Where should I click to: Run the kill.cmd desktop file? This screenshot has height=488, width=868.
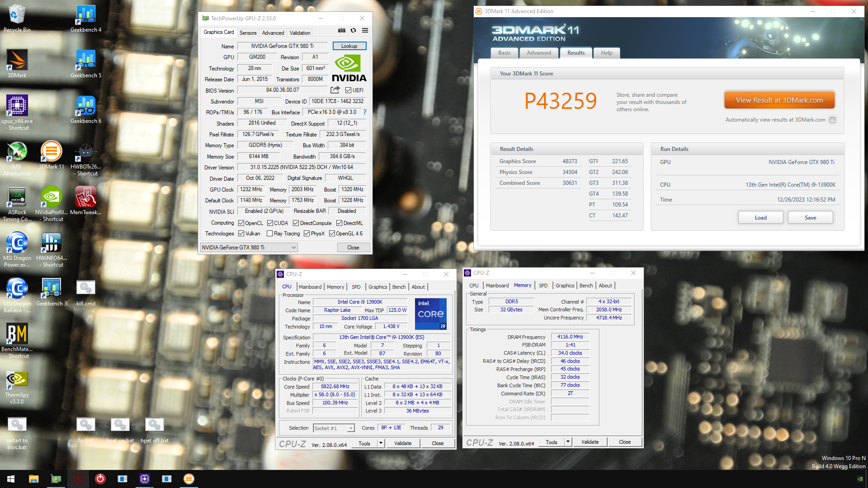tap(86, 292)
